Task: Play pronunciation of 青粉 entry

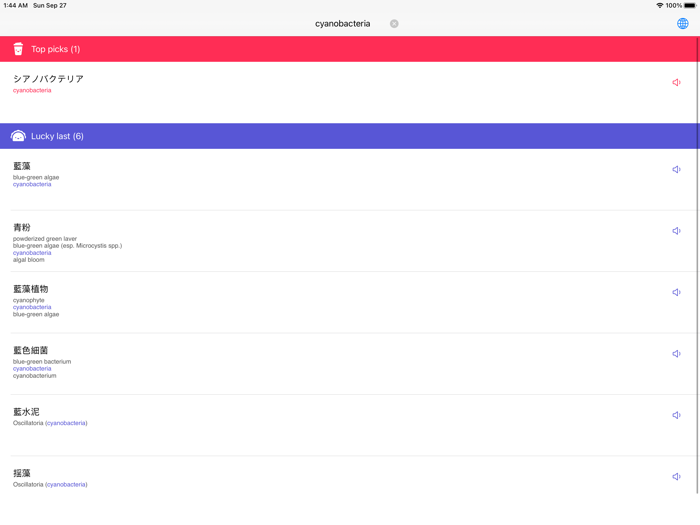Action: (x=676, y=231)
